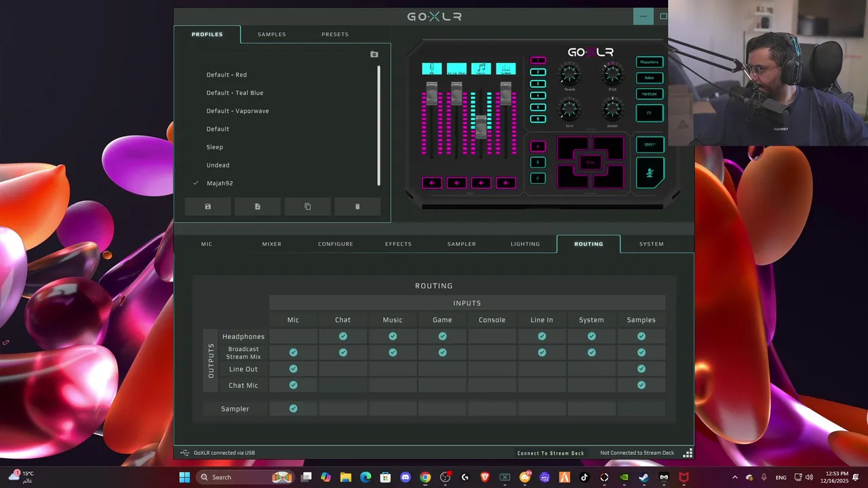This screenshot has height=488, width=868.
Task: Uncheck Mic routing to Broadcast Stream Mix
Action: click(293, 352)
